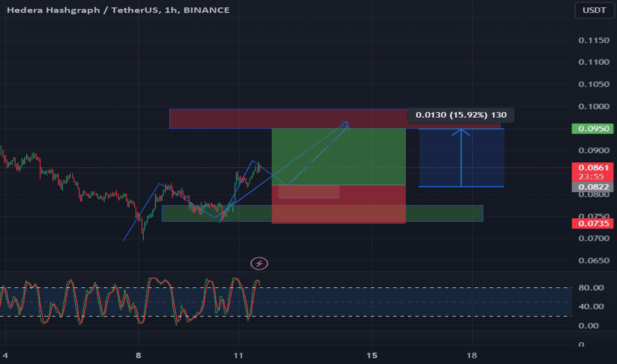Click date label 15 on time axis
Image resolution: width=617 pixels, height=364 pixels.
[x=371, y=355]
